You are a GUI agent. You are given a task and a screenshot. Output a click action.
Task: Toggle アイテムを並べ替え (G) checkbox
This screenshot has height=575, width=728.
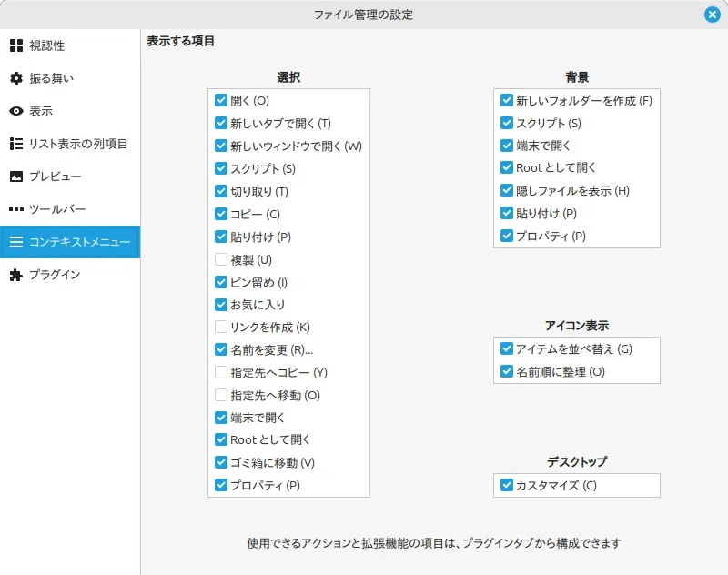pos(507,348)
